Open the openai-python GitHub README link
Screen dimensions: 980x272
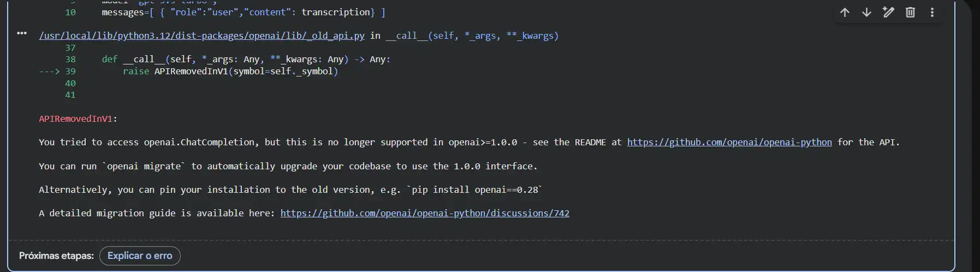point(729,143)
